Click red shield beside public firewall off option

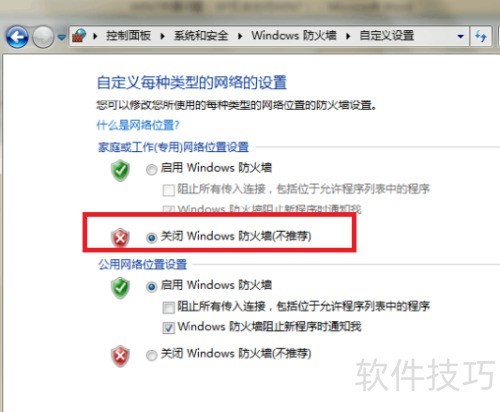click(x=120, y=356)
